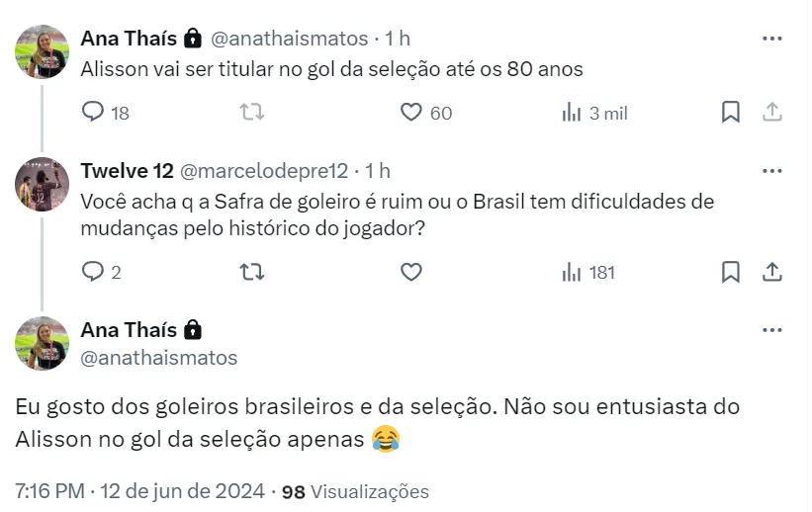
Task: Bookmark Ana Thaís's first tweet
Action: [x=731, y=113]
